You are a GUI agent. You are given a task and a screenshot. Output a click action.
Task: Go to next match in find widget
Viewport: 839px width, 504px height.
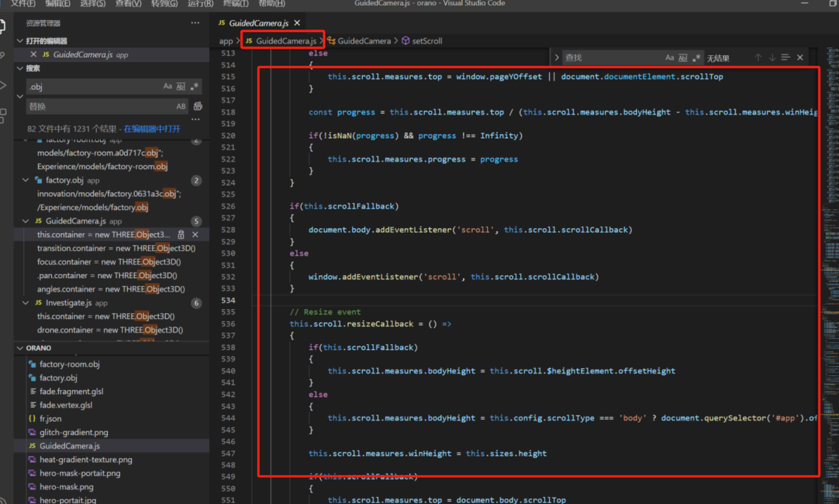tap(772, 58)
